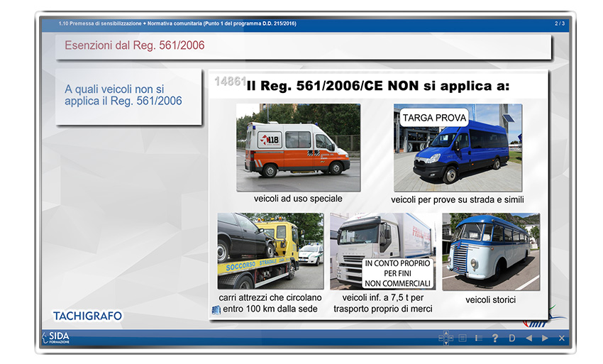Click the tow truck Soccorso Stradale image
The height and width of the screenshot is (364, 603).
click(x=270, y=251)
